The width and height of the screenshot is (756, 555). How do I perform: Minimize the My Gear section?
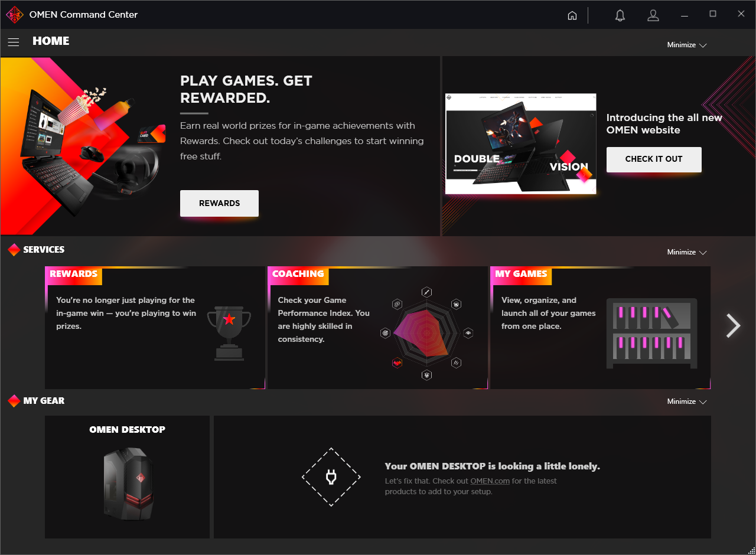[687, 401]
